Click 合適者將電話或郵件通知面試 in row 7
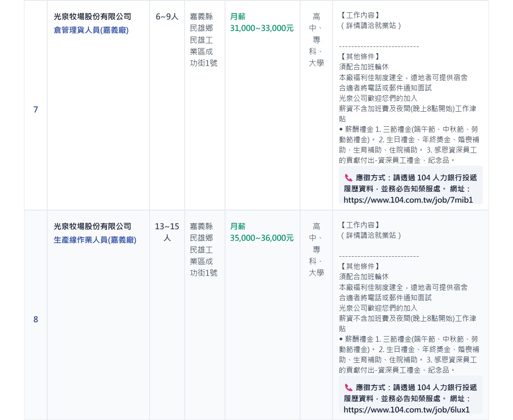This screenshot has height=420, width=513. (385, 88)
